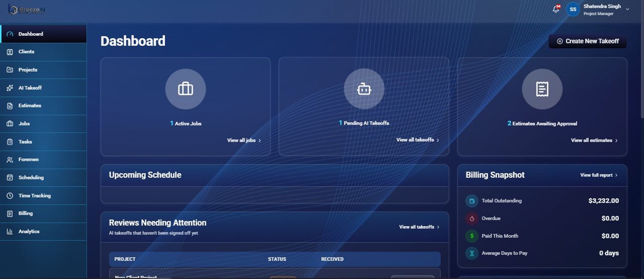
Task: Click the 0 days average value
Action: click(609, 253)
